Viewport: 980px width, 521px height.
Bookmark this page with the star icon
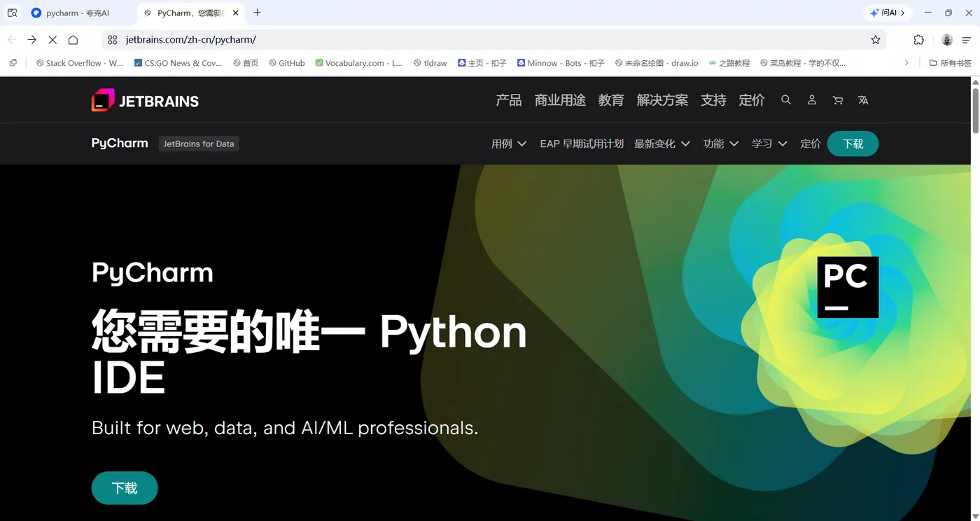[x=876, y=40]
